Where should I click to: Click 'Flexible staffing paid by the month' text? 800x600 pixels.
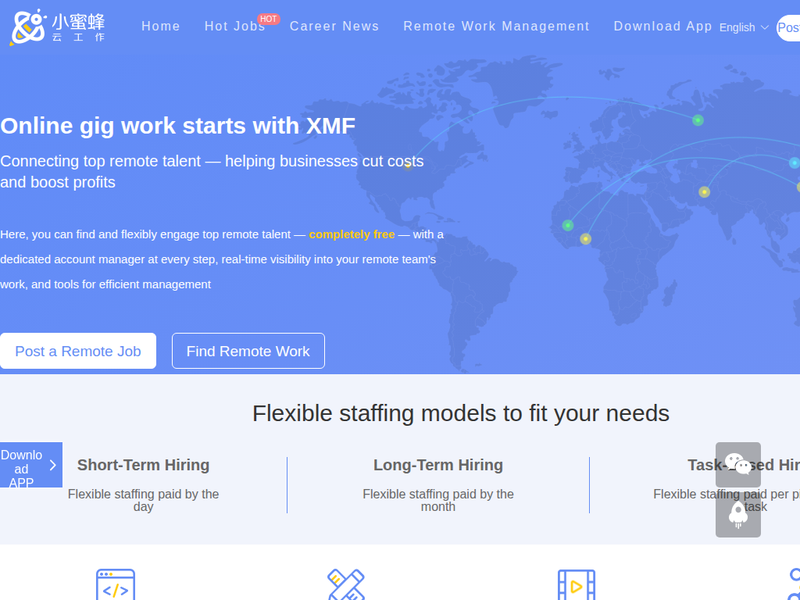[x=438, y=501]
